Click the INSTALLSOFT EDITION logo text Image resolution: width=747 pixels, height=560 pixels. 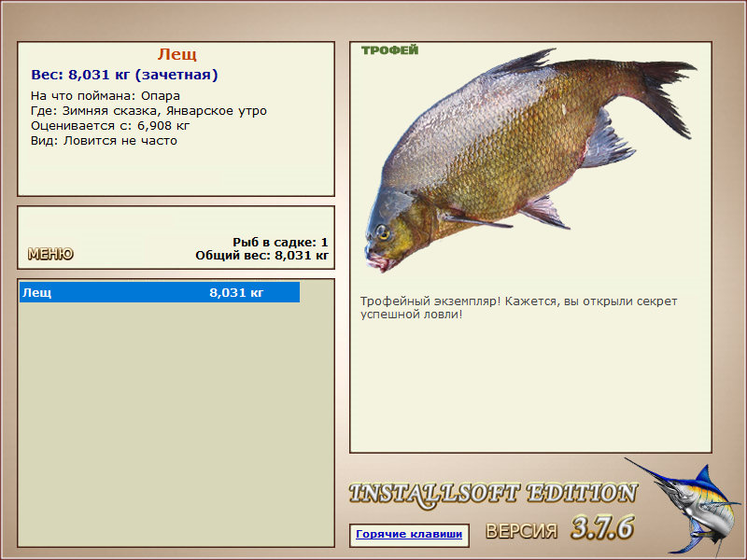pos(492,494)
